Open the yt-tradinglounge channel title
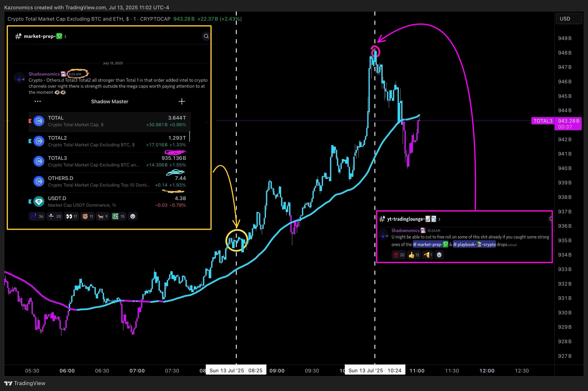 click(412, 219)
